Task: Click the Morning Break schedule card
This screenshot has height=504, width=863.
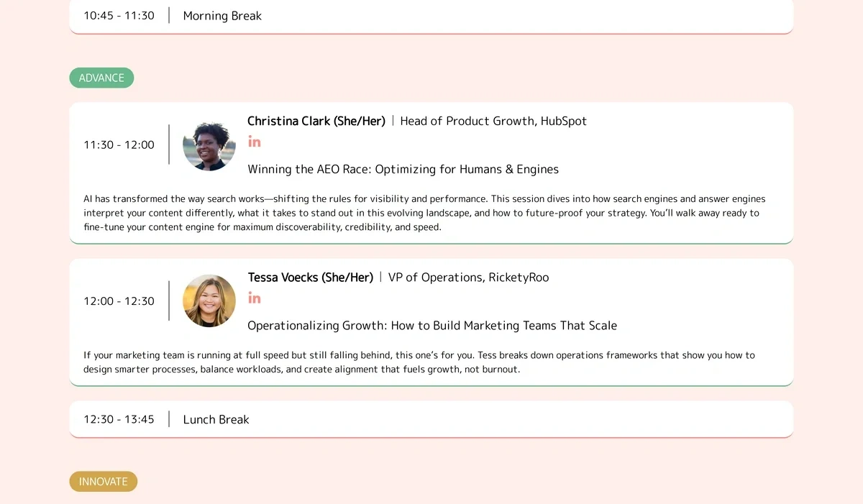Action: [x=431, y=16]
